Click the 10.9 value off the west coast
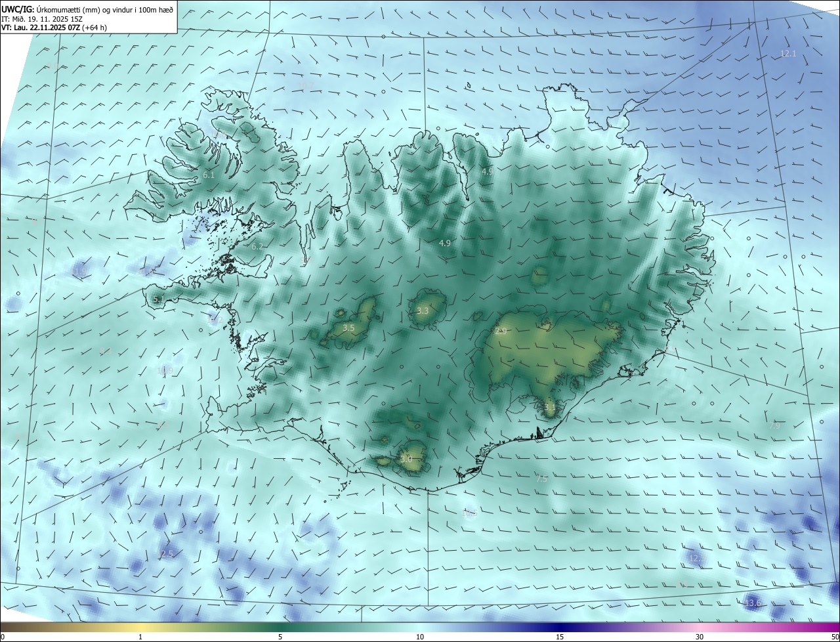The height and width of the screenshot is (642, 840). (165, 370)
